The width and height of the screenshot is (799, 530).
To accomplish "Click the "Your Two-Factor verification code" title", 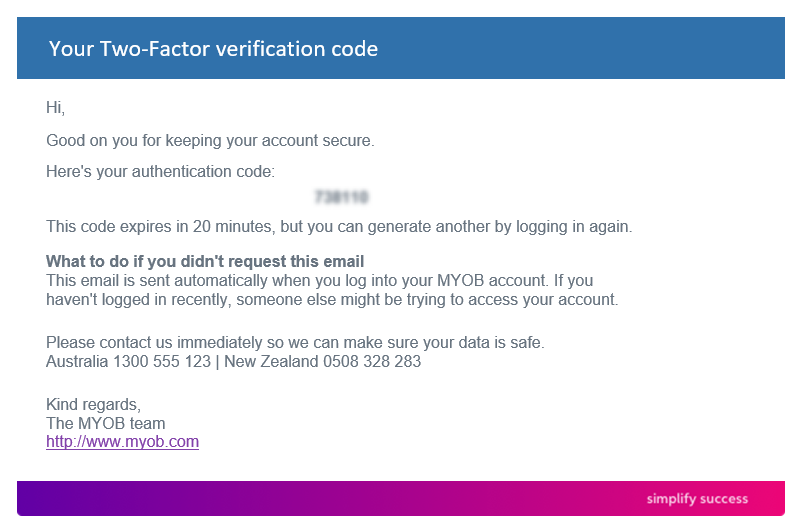I will [x=213, y=48].
